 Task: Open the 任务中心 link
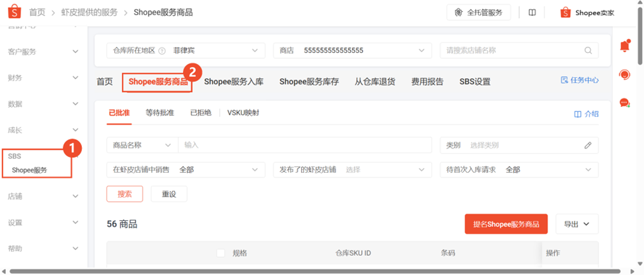pos(579,80)
